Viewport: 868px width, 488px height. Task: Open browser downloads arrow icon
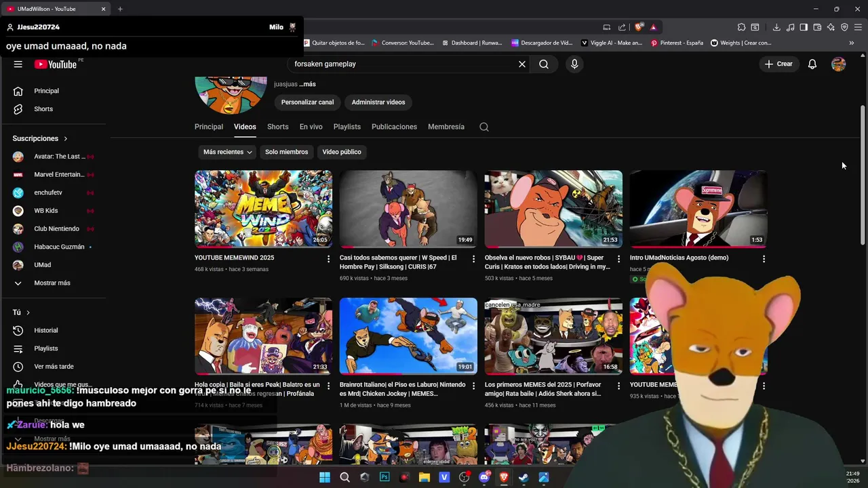776,27
